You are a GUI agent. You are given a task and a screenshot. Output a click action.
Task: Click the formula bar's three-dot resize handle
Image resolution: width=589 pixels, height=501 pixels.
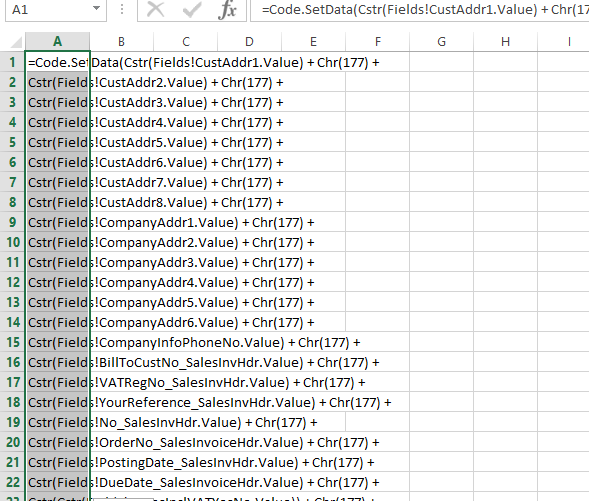[x=122, y=9]
